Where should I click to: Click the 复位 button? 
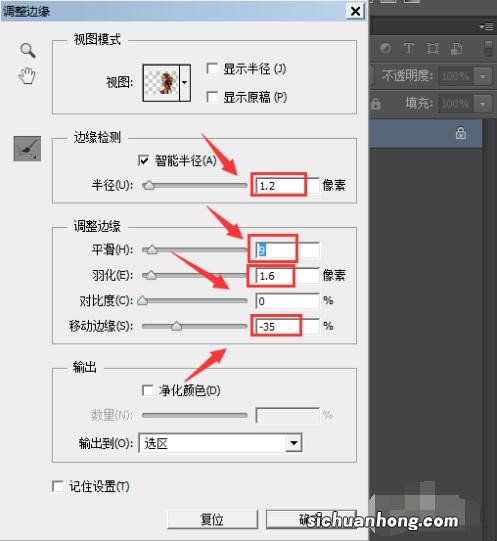(x=212, y=519)
